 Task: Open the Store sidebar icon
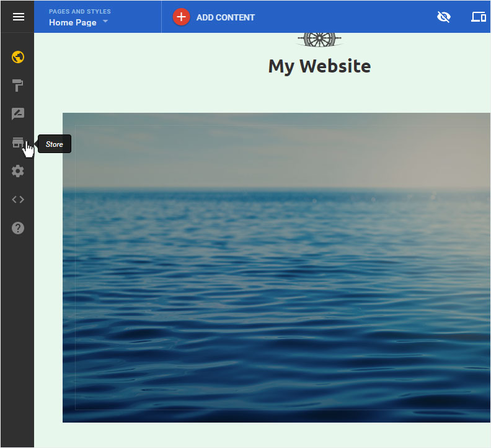18,143
